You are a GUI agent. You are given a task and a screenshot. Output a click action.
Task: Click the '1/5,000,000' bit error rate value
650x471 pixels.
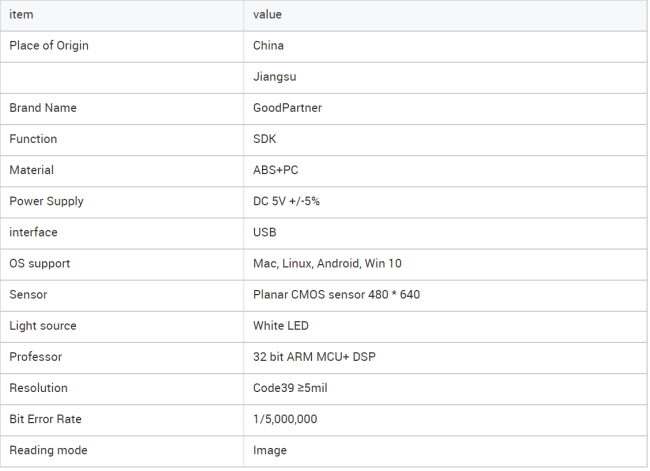point(285,419)
